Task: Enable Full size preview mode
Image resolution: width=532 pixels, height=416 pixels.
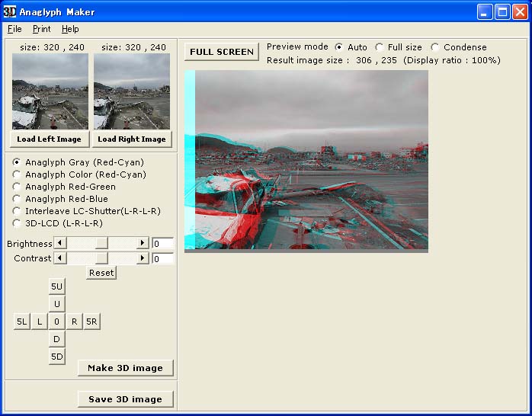Action: point(380,47)
